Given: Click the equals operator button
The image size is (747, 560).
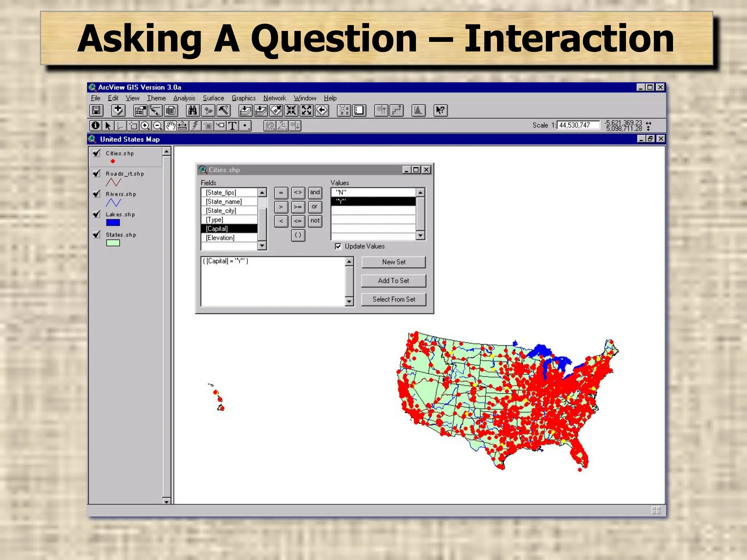Looking at the screenshot, I should [x=281, y=192].
